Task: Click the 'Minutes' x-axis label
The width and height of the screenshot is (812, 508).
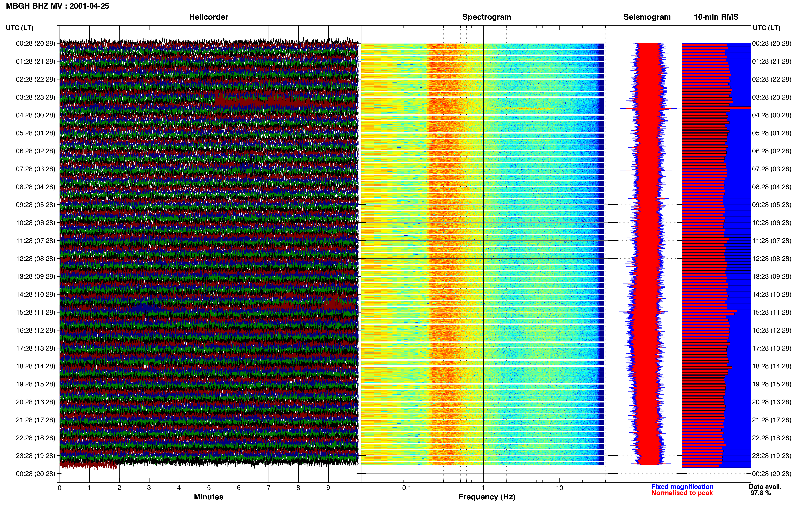Action: coord(209,497)
